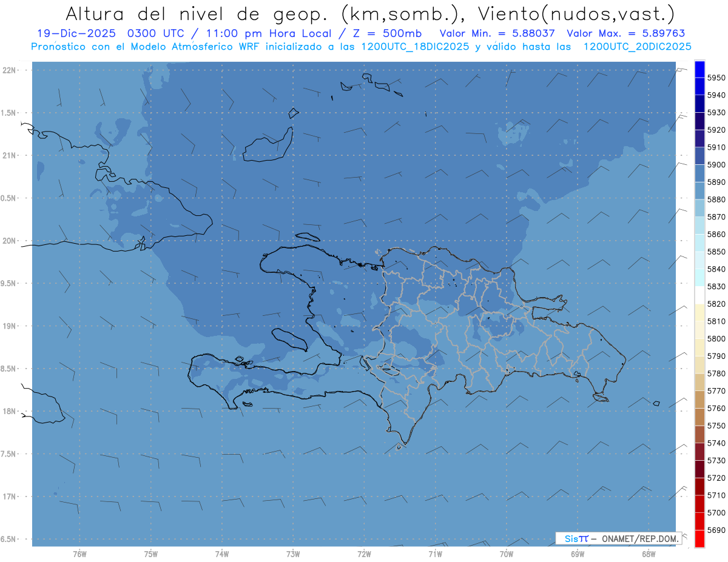
Task: Click the 75W longitude axis label
Action: tap(151, 554)
